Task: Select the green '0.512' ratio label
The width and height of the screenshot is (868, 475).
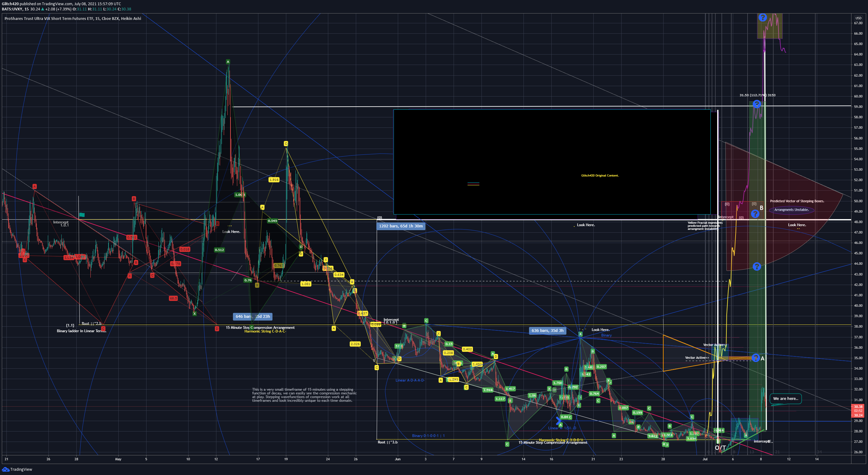Action: click(219, 250)
